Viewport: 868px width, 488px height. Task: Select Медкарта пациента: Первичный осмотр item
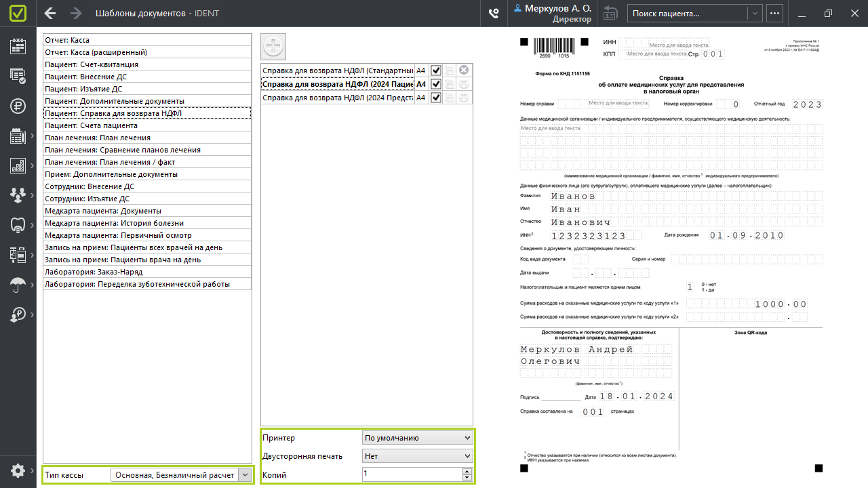coord(147,235)
